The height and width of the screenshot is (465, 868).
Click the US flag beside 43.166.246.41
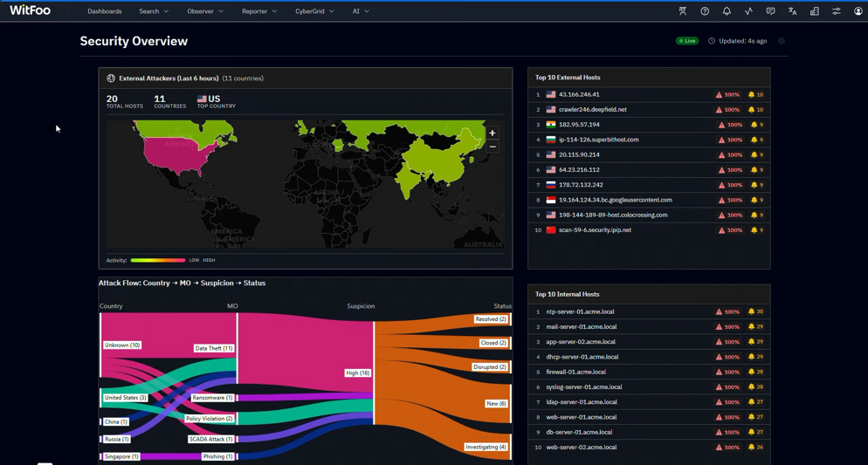[x=551, y=94]
